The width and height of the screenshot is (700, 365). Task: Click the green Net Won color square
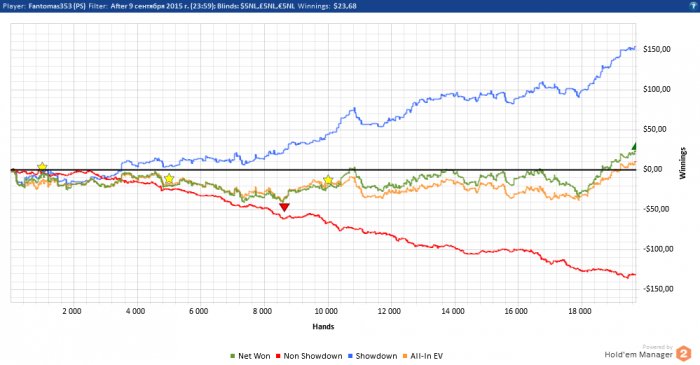click(232, 356)
